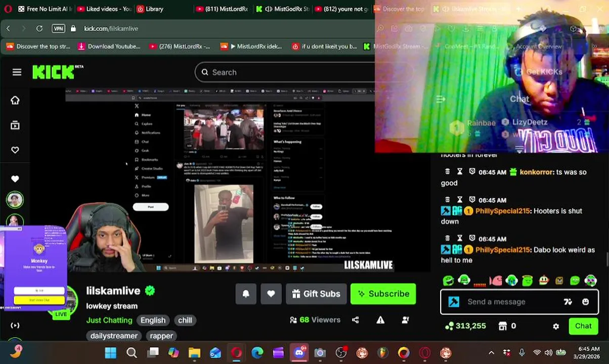Switch to the 'Free No Limit AI' tab

tap(45, 9)
